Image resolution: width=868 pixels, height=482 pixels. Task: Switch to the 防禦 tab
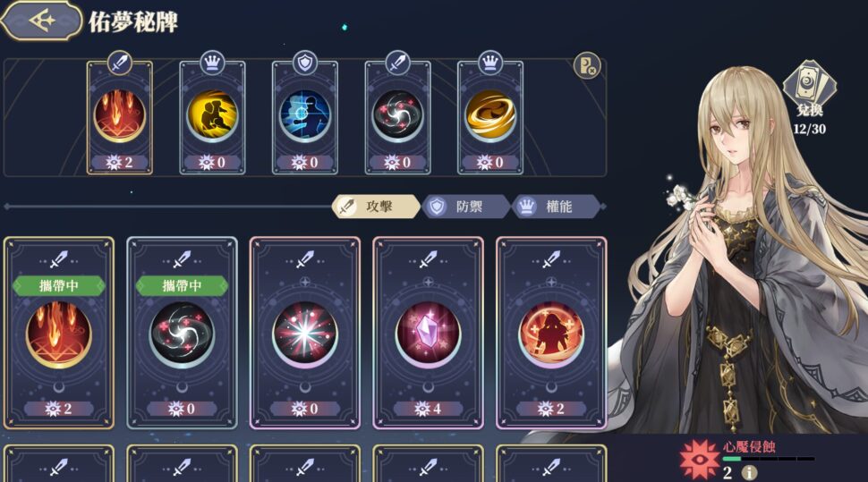(x=466, y=207)
